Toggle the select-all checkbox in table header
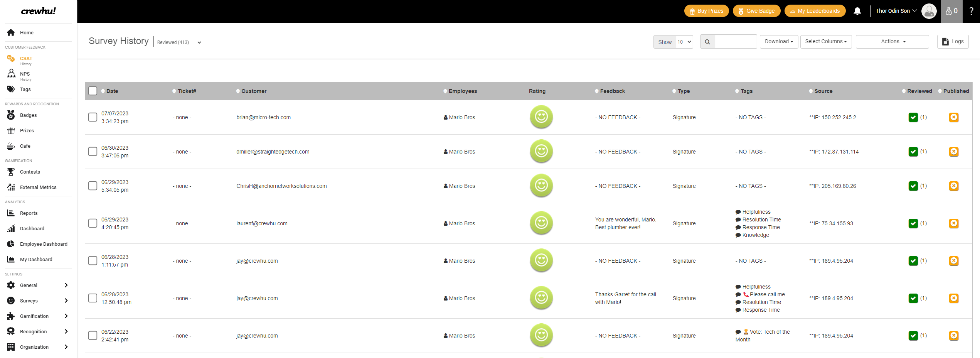Screen dimensions: 980x358 pyautogui.click(x=93, y=91)
